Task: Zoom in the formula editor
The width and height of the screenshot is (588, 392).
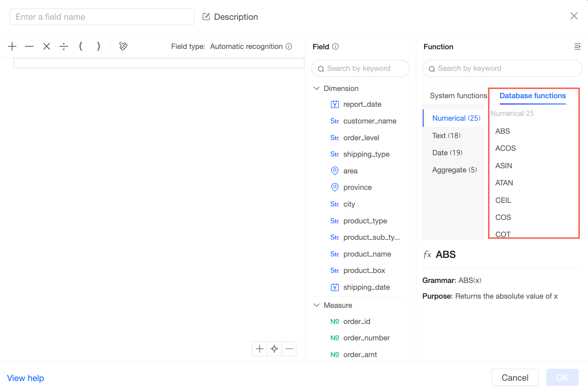Action: click(x=260, y=349)
